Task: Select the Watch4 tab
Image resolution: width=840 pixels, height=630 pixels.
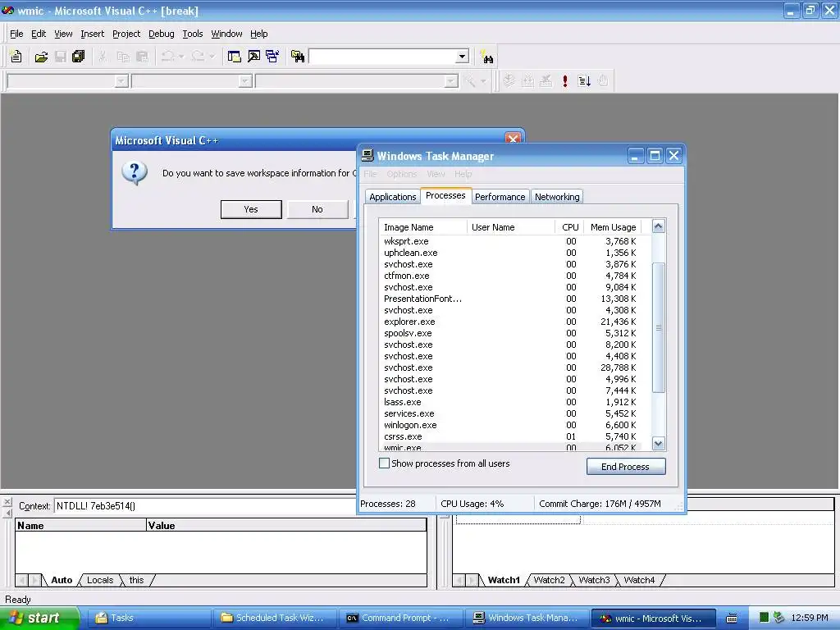Action: (639, 580)
